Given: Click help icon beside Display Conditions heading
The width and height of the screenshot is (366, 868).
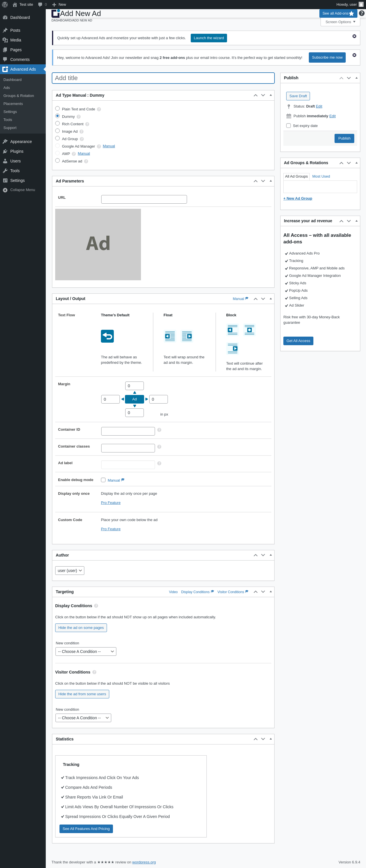Looking at the screenshot, I should (96, 606).
